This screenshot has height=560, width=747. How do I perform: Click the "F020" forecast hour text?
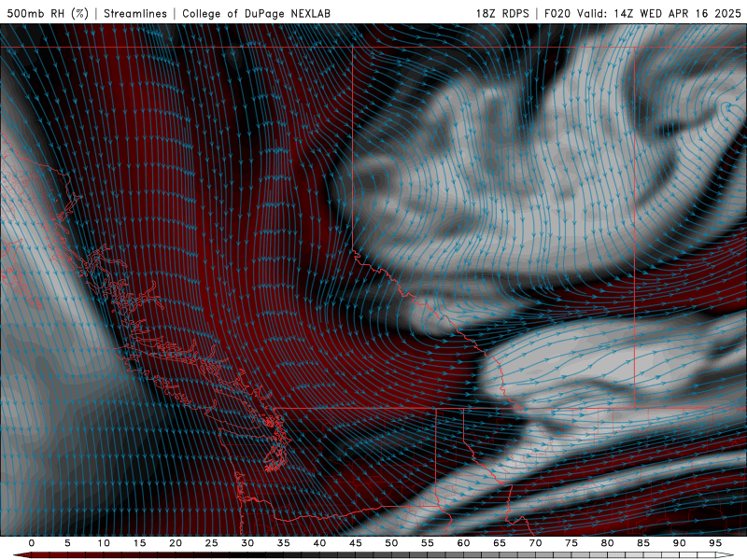click(x=557, y=13)
